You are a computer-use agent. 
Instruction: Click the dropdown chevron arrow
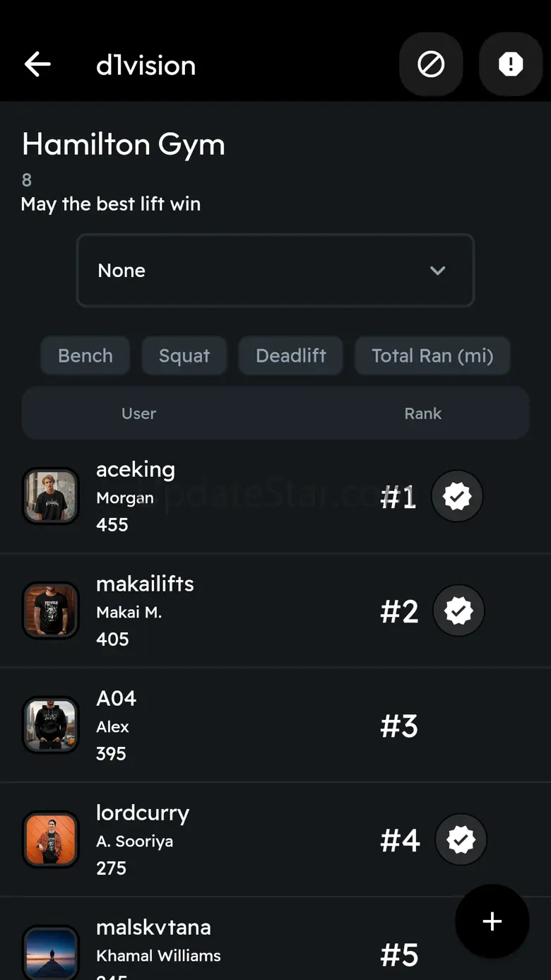click(x=438, y=271)
